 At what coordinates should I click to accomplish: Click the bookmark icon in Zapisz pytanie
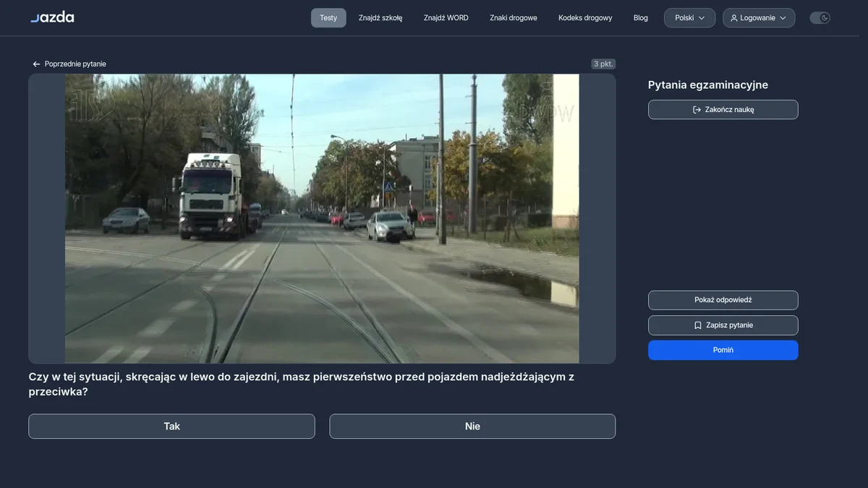click(698, 325)
